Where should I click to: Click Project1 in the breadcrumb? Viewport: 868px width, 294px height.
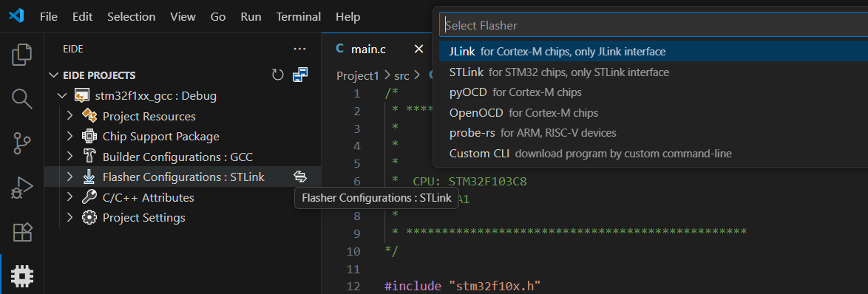(358, 75)
